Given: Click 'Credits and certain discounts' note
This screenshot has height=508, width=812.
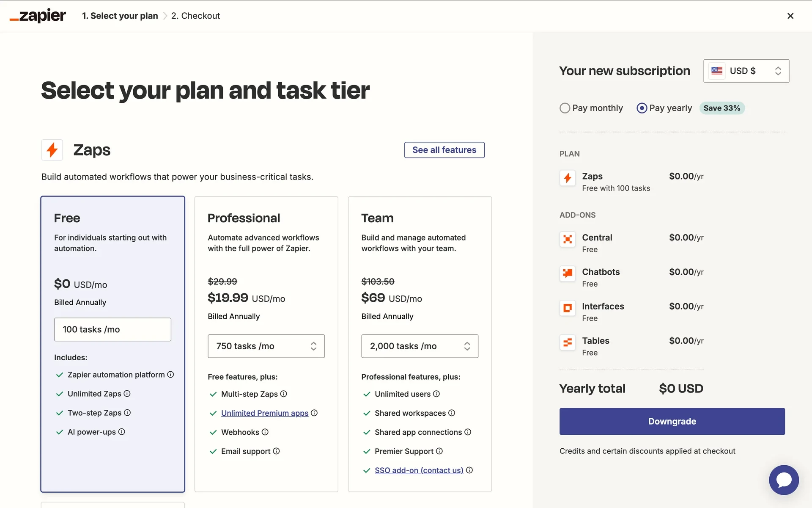Looking at the screenshot, I should [647, 451].
